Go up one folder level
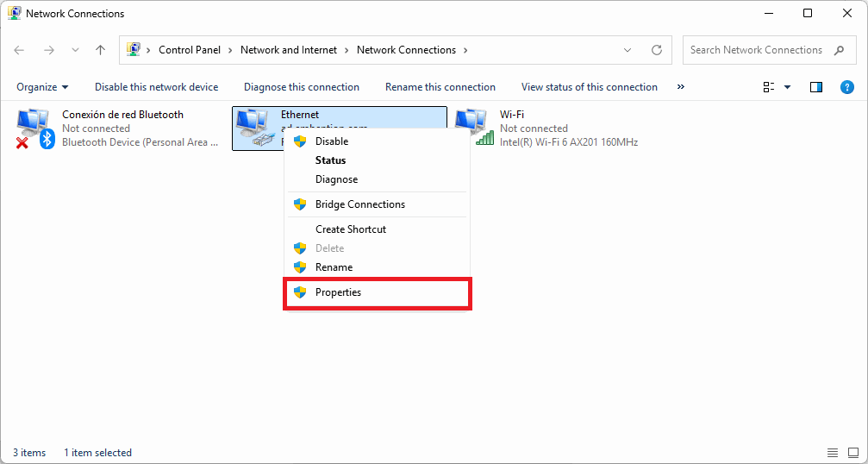The height and width of the screenshot is (464, 868). click(100, 50)
